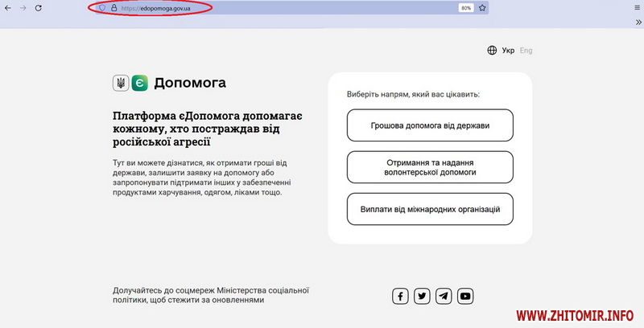Open the browser hamburger menu
Viewport: 644px width, 328px height.
coord(636,7)
